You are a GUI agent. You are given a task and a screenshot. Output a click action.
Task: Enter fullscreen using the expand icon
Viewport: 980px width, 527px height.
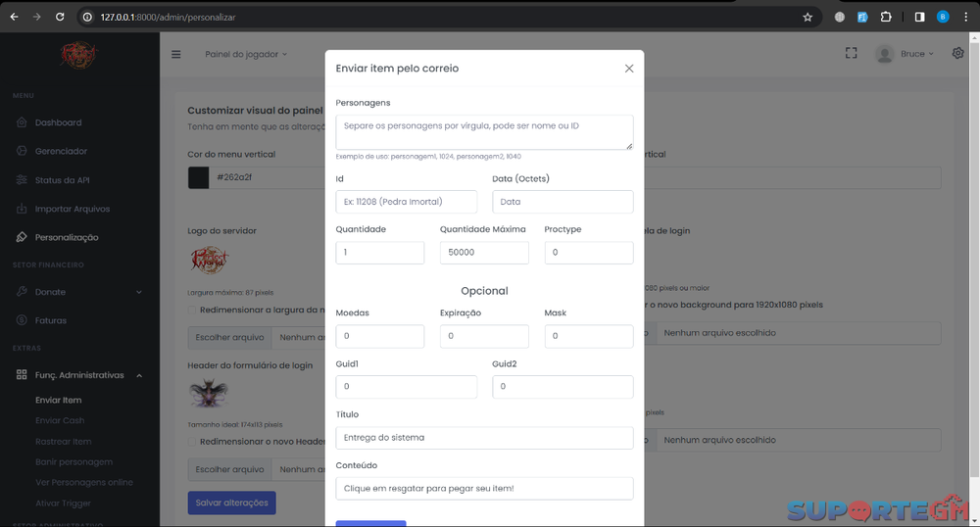coord(852,54)
